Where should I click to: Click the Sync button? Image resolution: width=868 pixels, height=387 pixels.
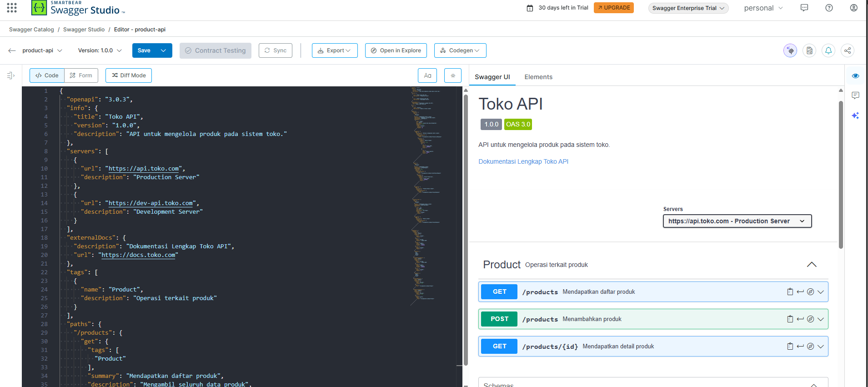pos(276,50)
